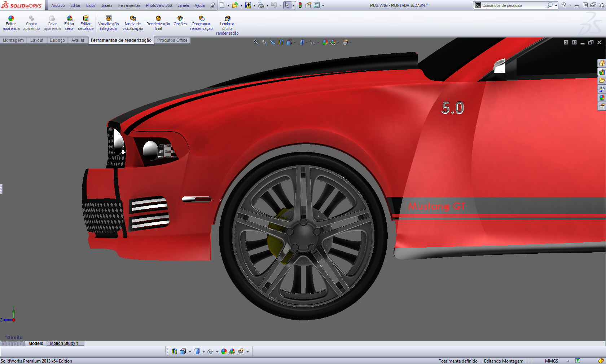Click Zoom to Fit in the heads-up toolbar
The height and width of the screenshot is (364, 606).
pos(256,42)
